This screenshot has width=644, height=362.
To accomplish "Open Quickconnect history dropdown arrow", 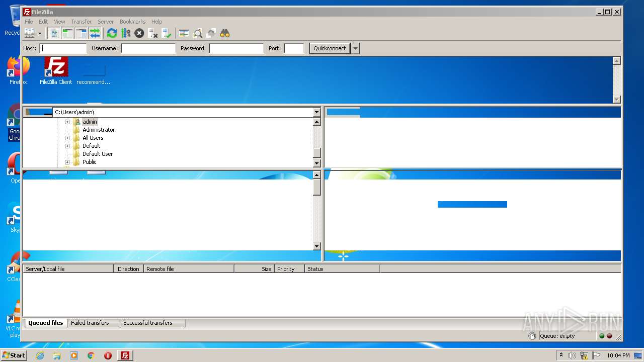I will click(355, 48).
